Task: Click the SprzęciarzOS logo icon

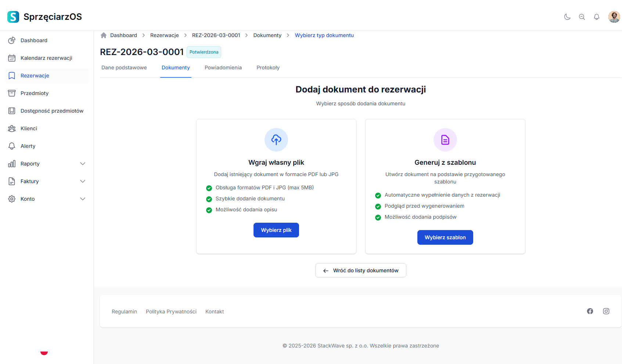Action: tap(13, 17)
